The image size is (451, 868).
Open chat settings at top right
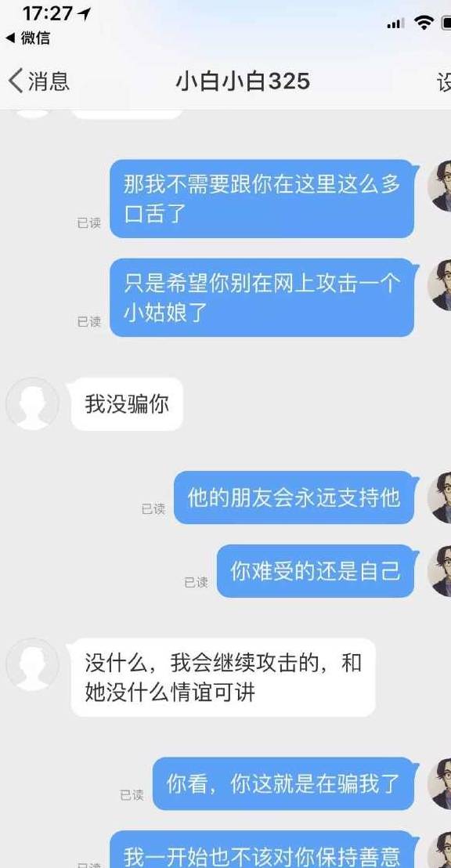point(444,82)
